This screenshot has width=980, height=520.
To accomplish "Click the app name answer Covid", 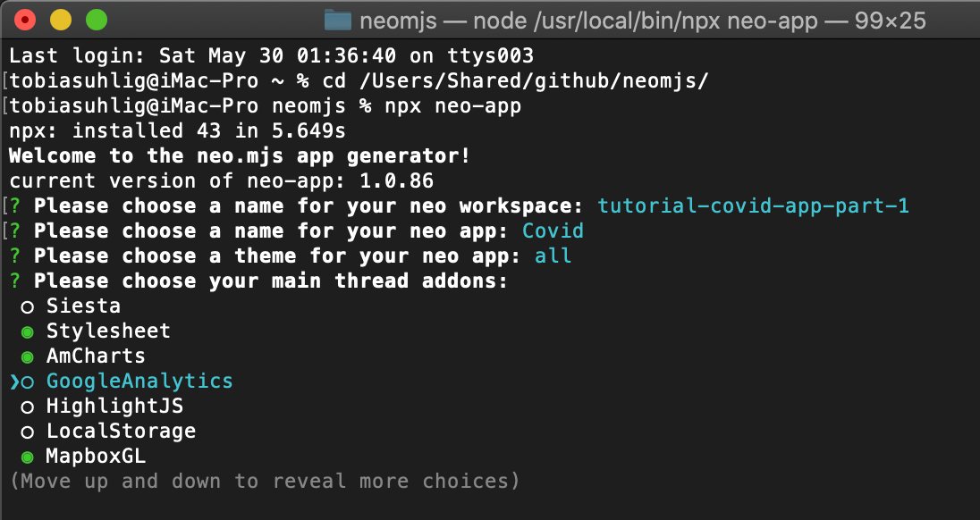I will (x=553, y=231).
